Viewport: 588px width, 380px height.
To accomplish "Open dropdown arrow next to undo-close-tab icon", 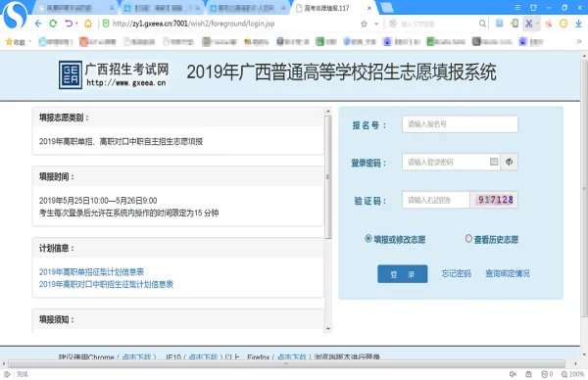I will (x=76, y=24).
